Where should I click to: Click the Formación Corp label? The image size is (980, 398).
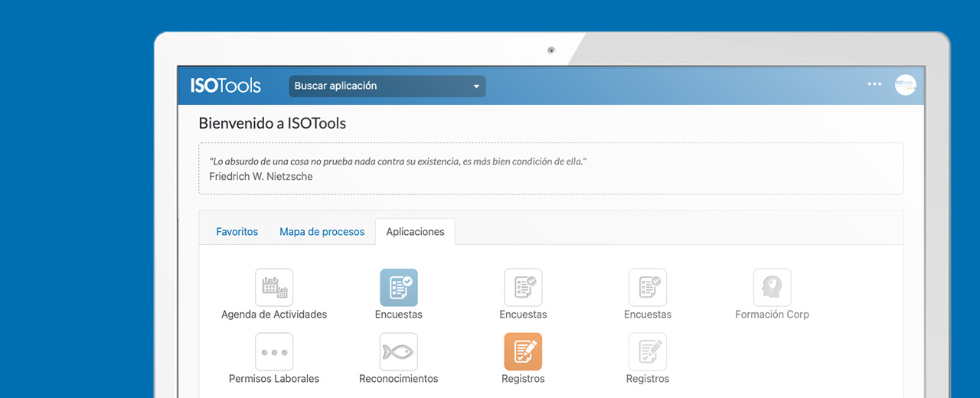(772, 315)
